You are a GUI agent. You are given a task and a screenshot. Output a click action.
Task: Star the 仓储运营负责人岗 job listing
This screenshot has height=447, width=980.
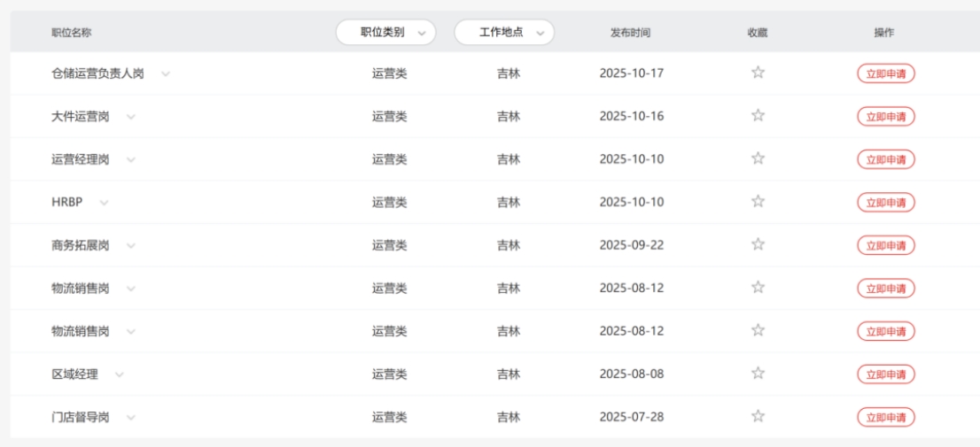pos(758,73)
